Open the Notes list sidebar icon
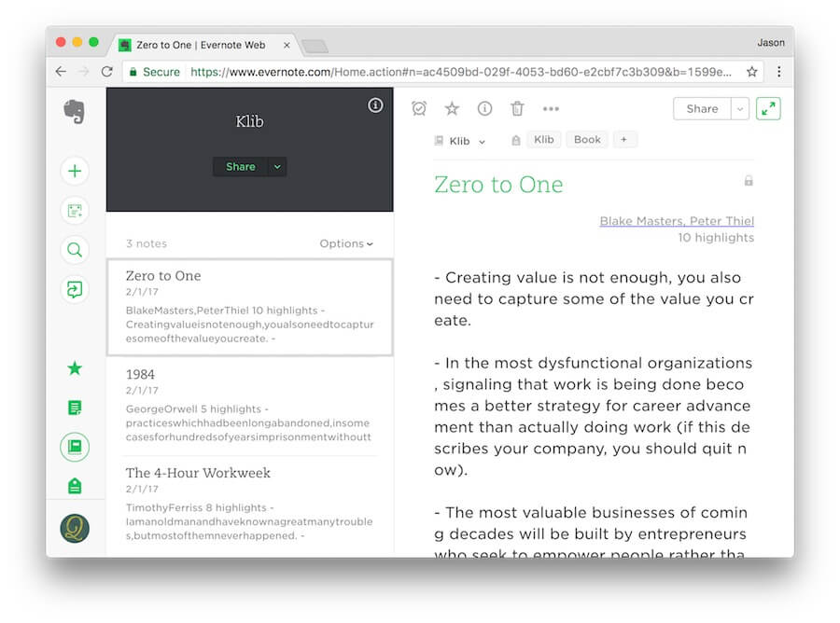Screen dimensions: 840x623 tap(75, 408)
